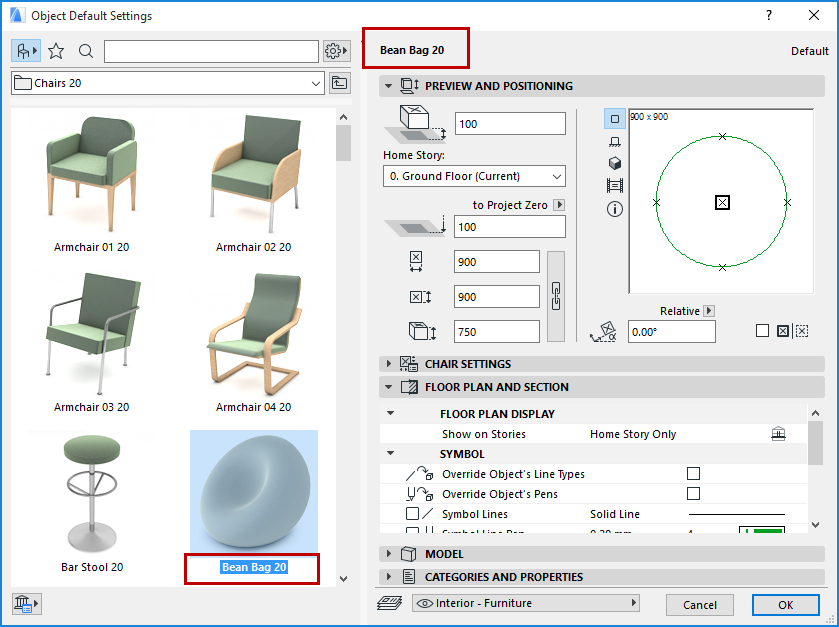Click the layer stack icon
The image size is (839, 627).
(x=390, y=603)
